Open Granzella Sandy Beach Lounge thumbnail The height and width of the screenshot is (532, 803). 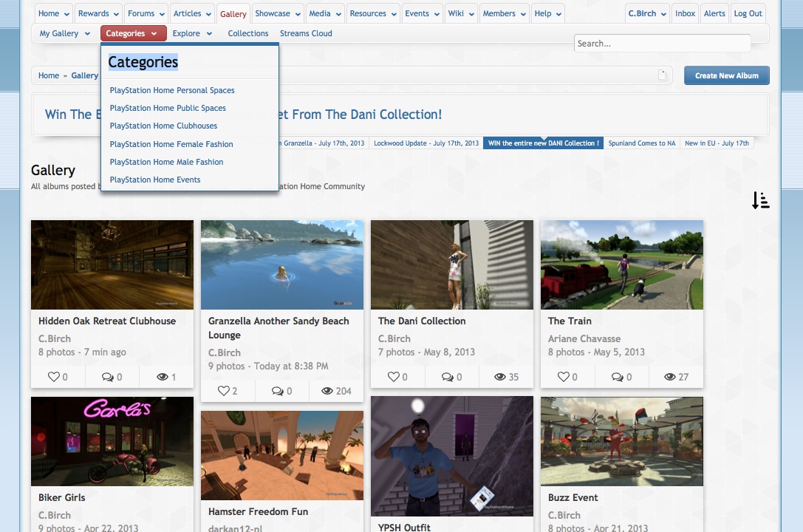[282, 265]
